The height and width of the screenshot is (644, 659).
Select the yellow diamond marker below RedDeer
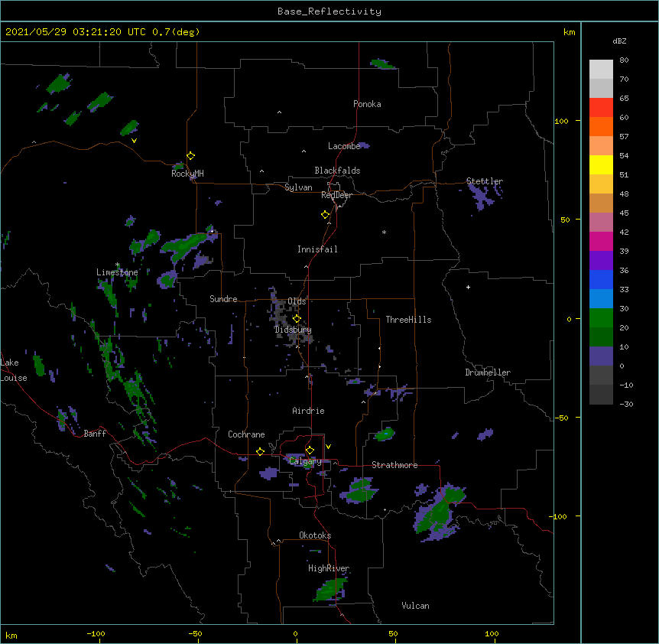325,215
